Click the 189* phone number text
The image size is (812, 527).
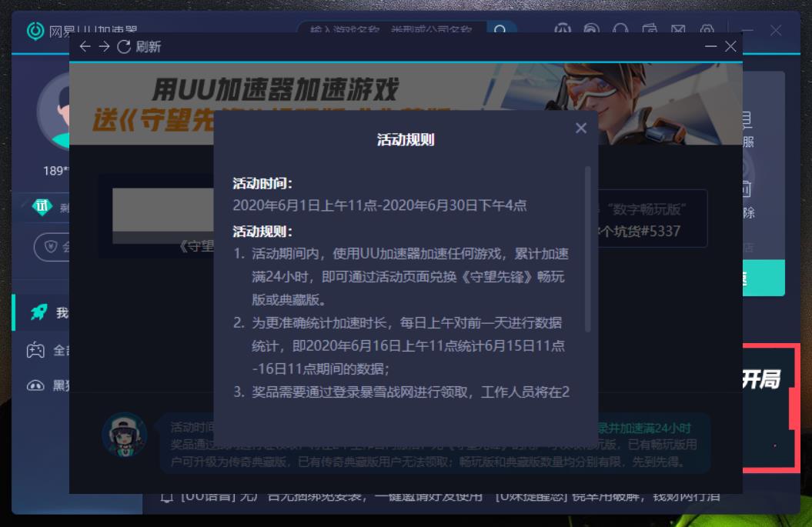tap(56, 171)
